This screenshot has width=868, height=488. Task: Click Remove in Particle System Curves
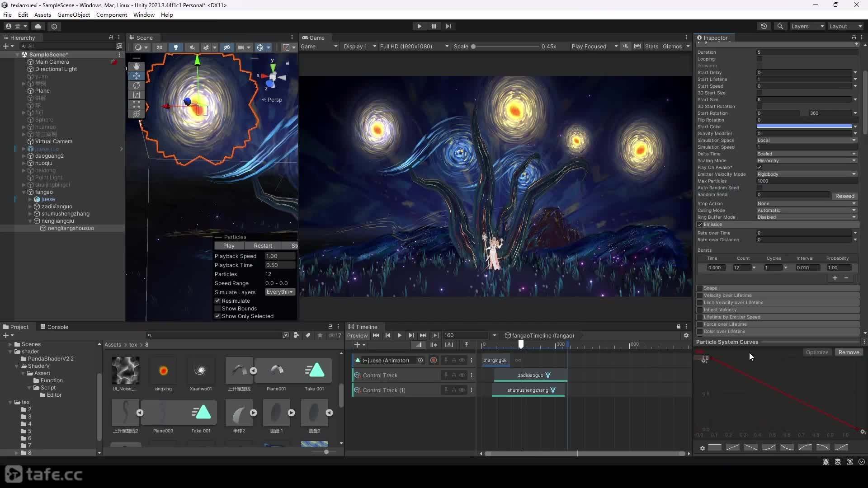849,352
